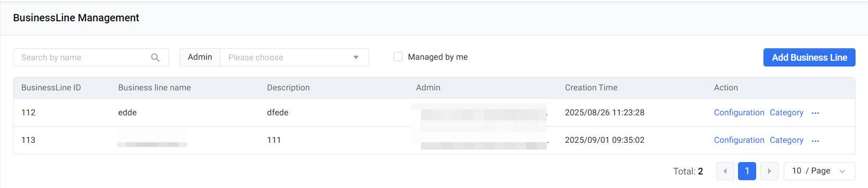Open Configuration for business line 112
The height and width of the screenshot is (188, 868).
coord(739,113)
